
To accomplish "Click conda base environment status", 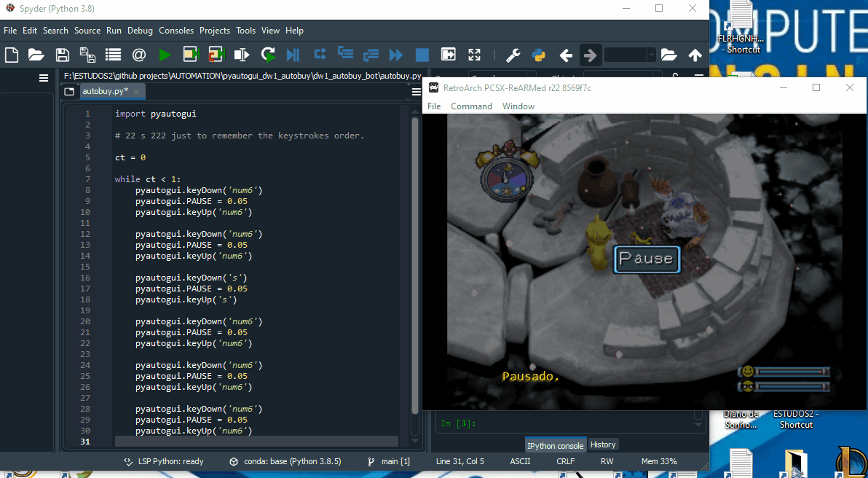I will tap(285, 461).
